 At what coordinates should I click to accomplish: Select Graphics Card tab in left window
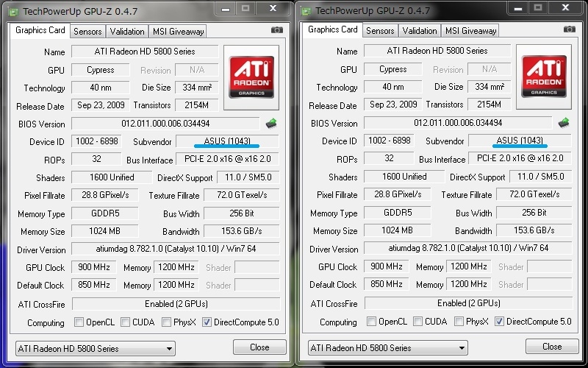point(40,30)
